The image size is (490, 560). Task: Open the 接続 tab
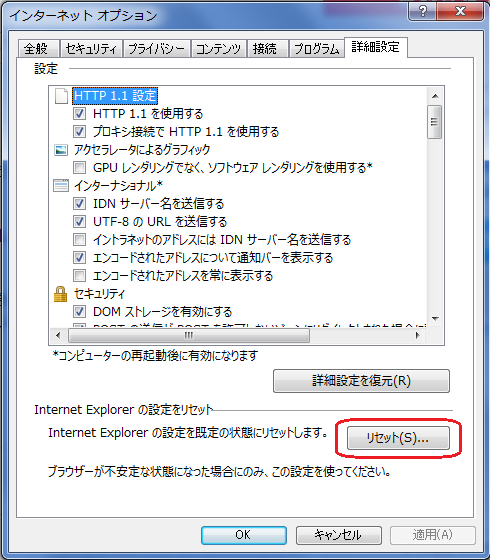[267, 49]
